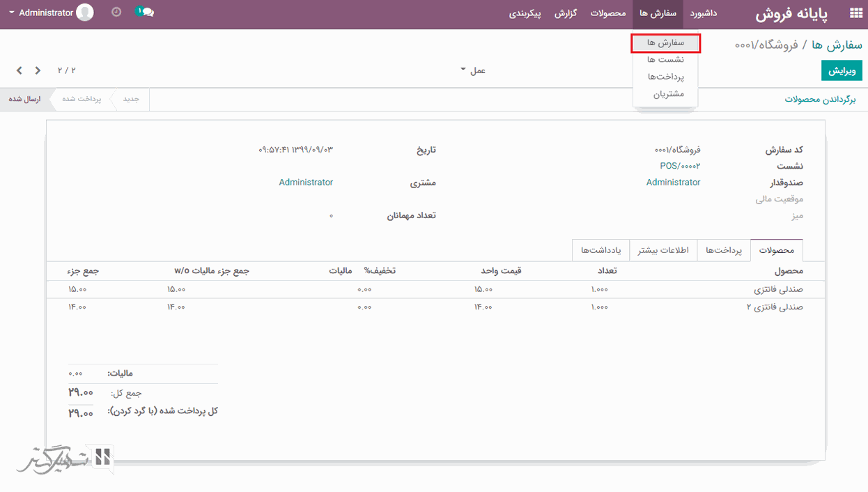The width and height of the screenshot is (868, 492).
Task: Select پرداخت‌ها from dropdown menu
Action: pyautogui.click(x=665, y=77)
